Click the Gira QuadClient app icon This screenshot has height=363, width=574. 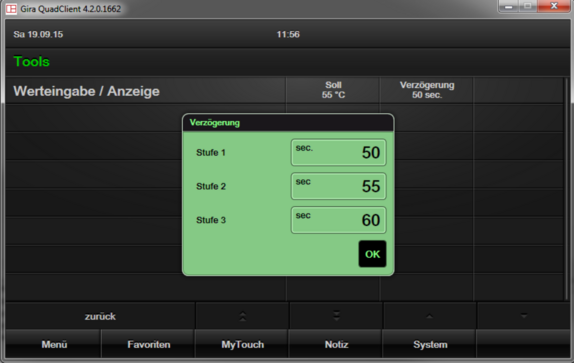[11, 9]
